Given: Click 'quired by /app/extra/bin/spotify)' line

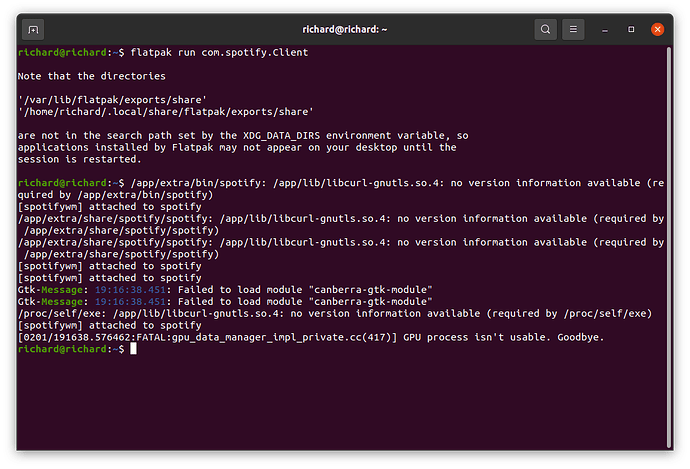Looking at the screenshot, I should 115,195.
